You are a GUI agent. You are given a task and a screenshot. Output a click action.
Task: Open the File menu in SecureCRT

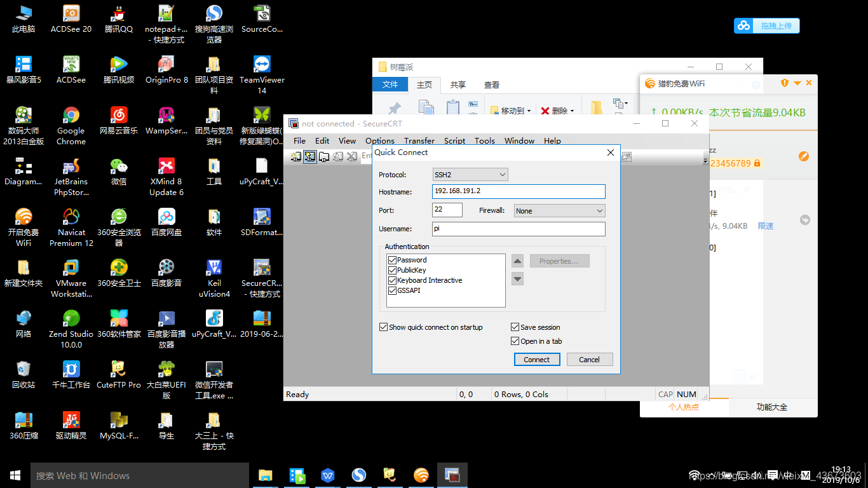pos(299,141)
